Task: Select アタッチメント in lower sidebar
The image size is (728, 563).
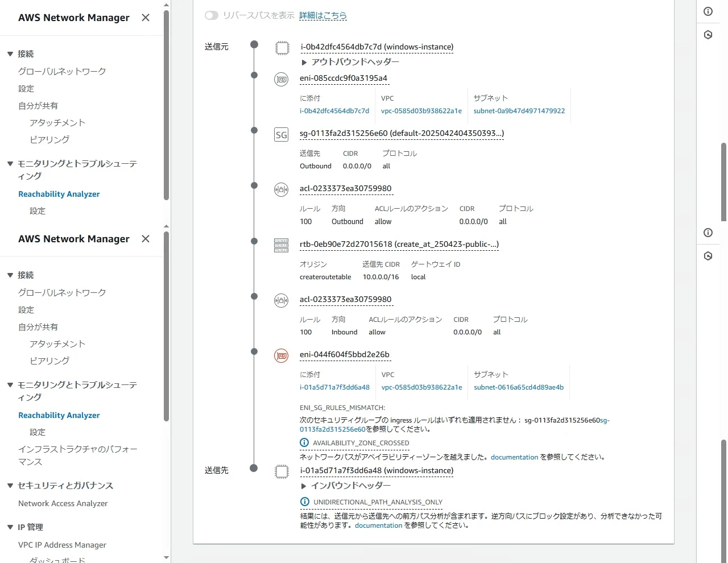Action: click(57, 344)
